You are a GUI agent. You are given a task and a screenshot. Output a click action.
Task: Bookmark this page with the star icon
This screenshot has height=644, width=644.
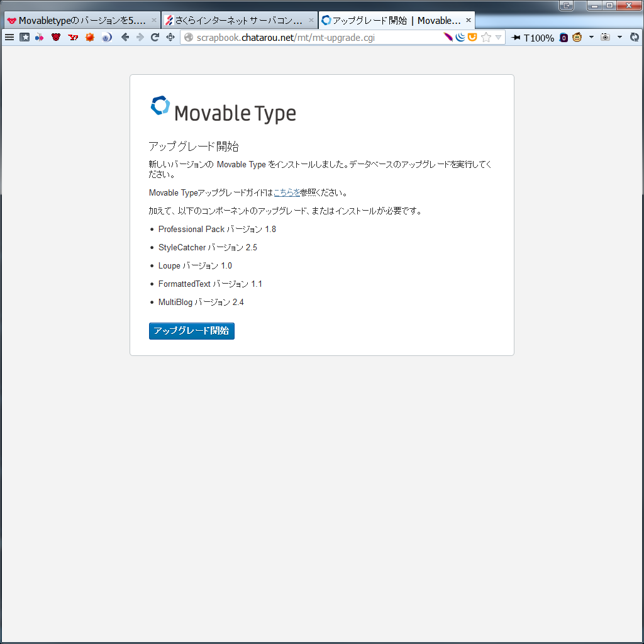click(x=486, y=37)
